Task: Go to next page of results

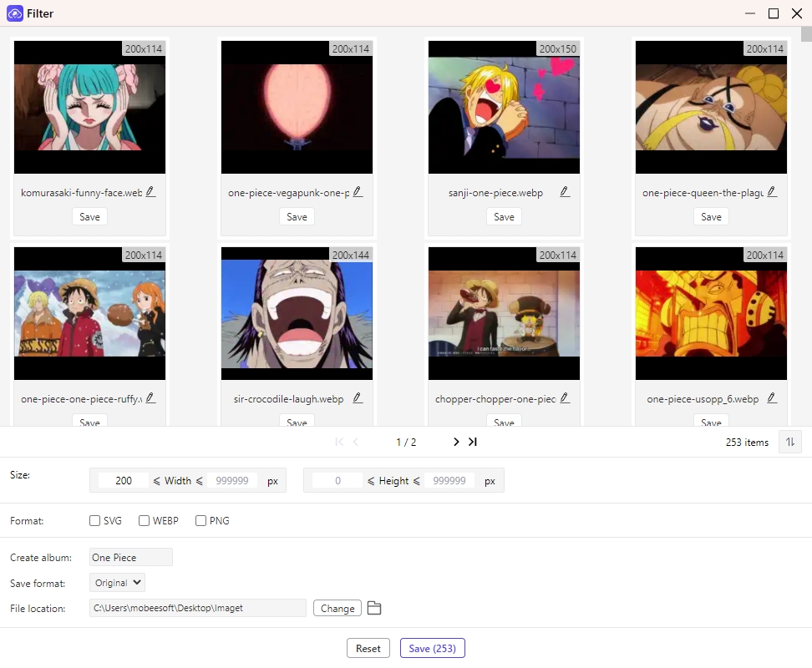Action: pos(456,442)
